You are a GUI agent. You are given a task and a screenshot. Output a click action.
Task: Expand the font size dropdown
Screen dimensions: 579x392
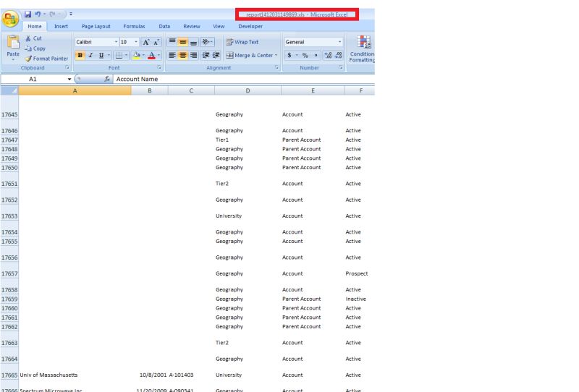(136, 42)
